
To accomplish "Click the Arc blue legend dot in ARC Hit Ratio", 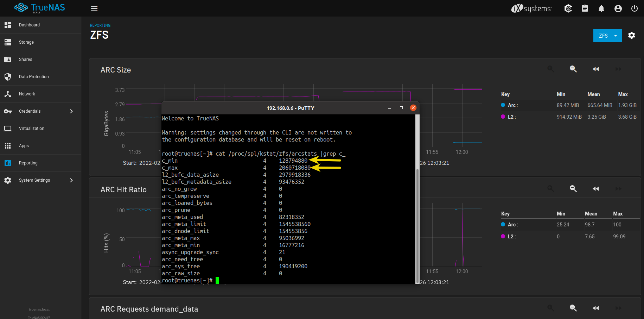I will click(x=503, y=224).
